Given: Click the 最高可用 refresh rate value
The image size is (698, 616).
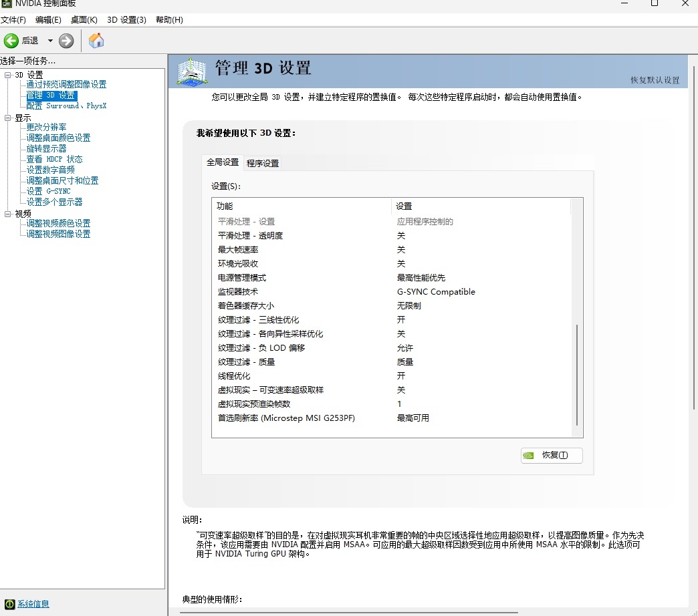Looking at the screenshot, I should [413, 418].
